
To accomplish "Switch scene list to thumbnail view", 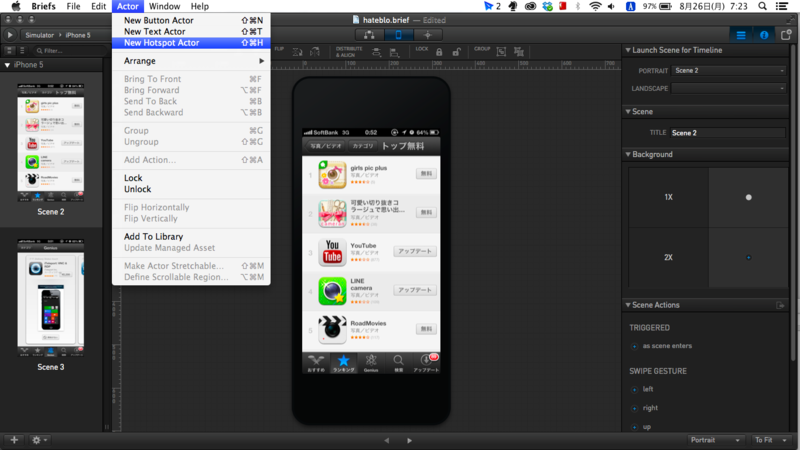I will point(9,51).
